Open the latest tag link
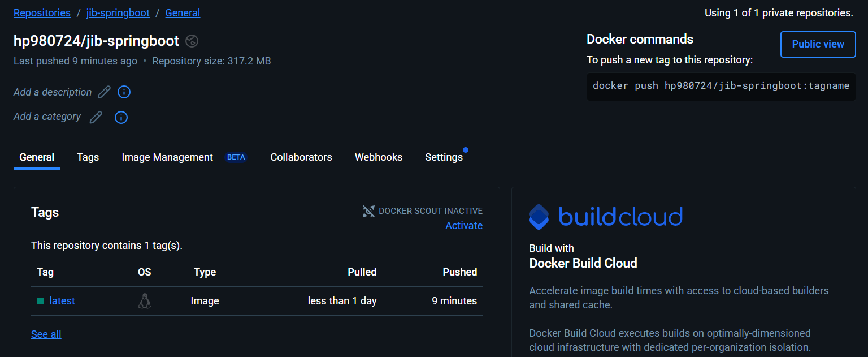The height and width of the screenshot is (357, 868). click(62, 301)
